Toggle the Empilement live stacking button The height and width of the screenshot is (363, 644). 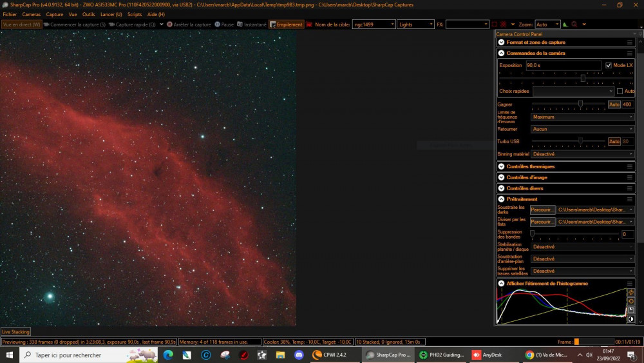coord(287,25)
